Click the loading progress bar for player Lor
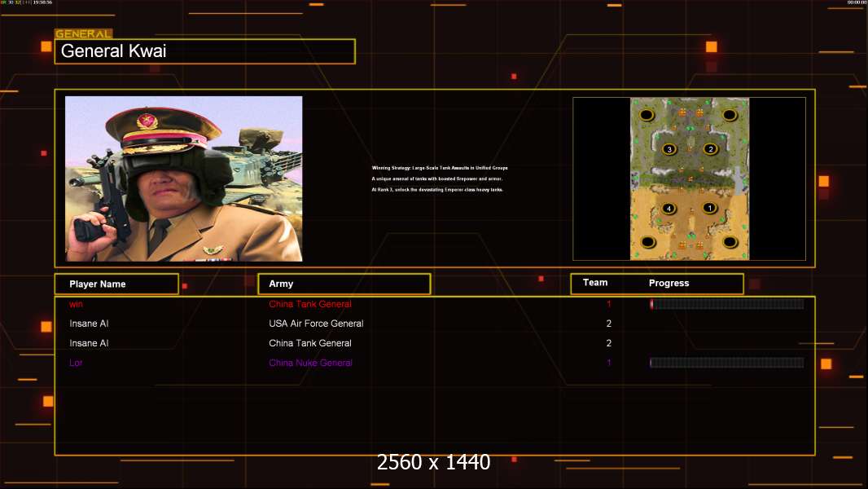Image resolution: width=868 pixels, height=489 pixels. click(726, 363)
